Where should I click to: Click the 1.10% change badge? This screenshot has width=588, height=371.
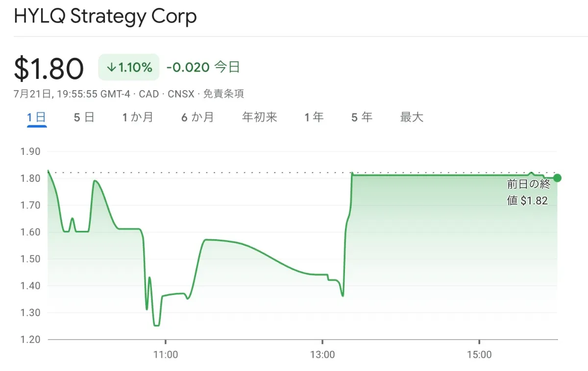point(129,67)
